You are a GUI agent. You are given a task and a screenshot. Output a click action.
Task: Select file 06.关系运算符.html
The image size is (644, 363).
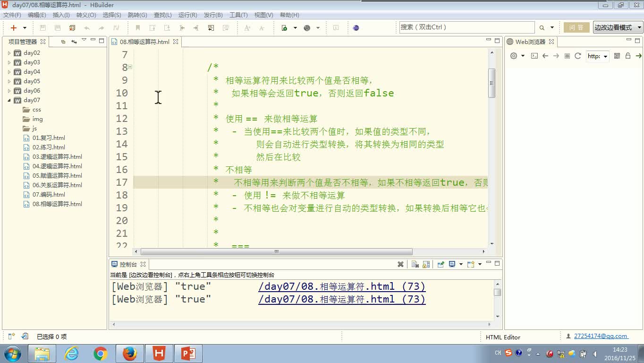[x=53, y=185]
